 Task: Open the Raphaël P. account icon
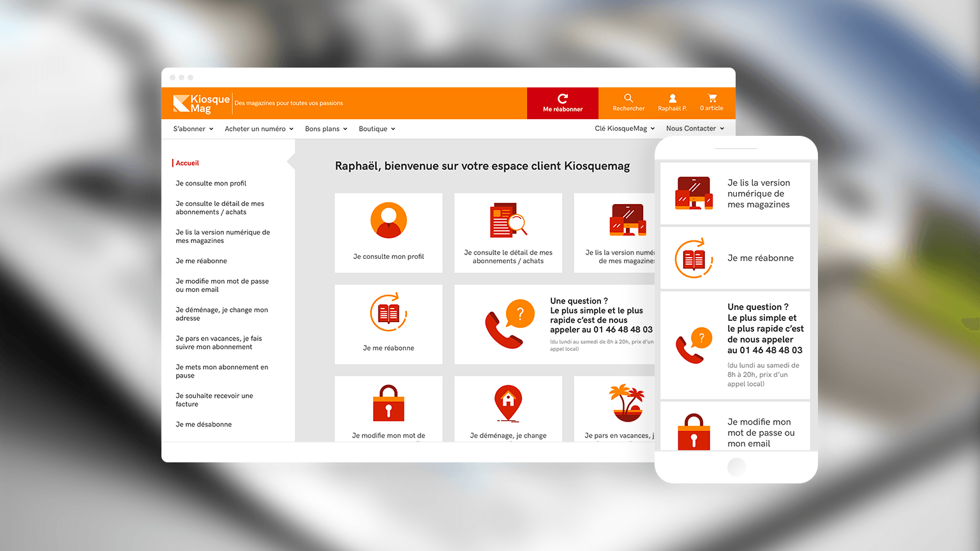tap(672, 98)
